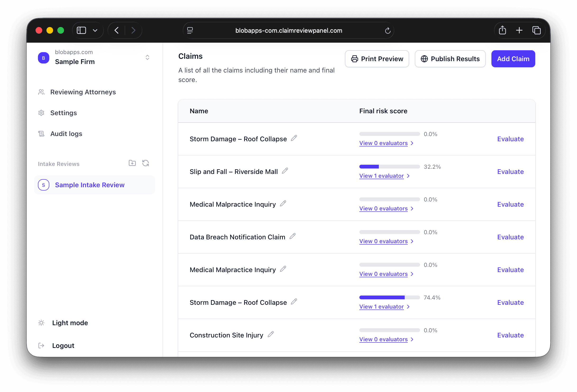Screen dimensions: 577x392
Task: Click the Name column header
Action: tap(199, 111)
